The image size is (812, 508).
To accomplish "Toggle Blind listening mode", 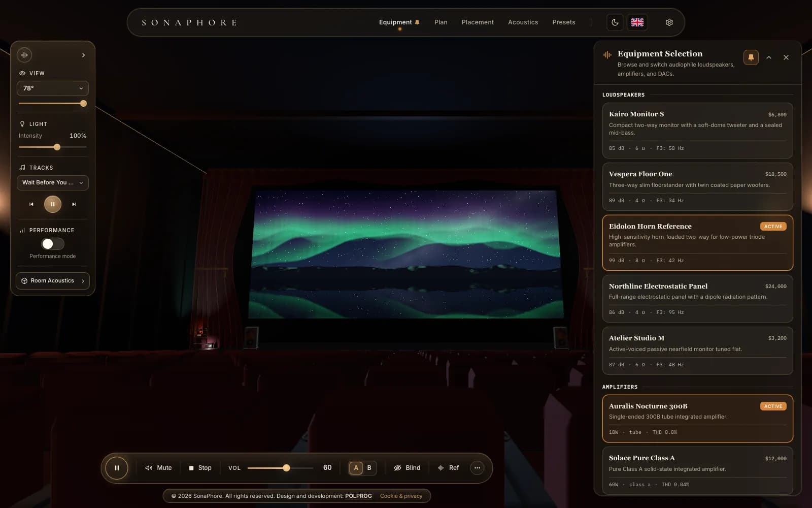I will 407,468.
